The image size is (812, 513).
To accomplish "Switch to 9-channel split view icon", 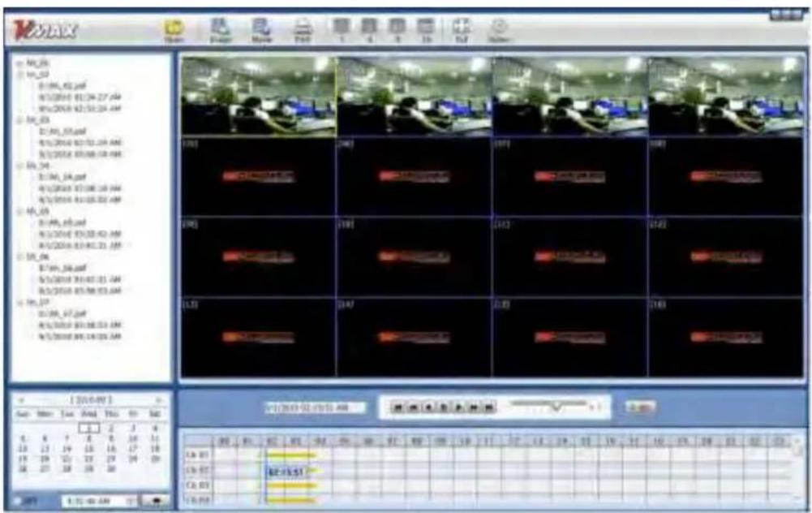I will (397, 30).
